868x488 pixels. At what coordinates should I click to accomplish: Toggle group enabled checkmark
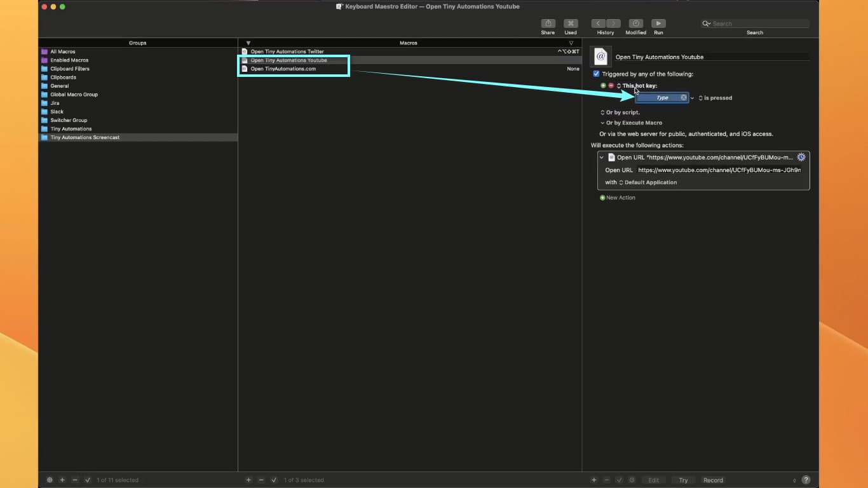88,480
